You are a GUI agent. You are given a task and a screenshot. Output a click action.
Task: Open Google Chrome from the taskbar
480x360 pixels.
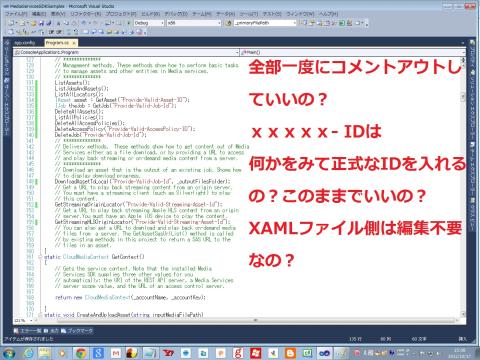81,353
